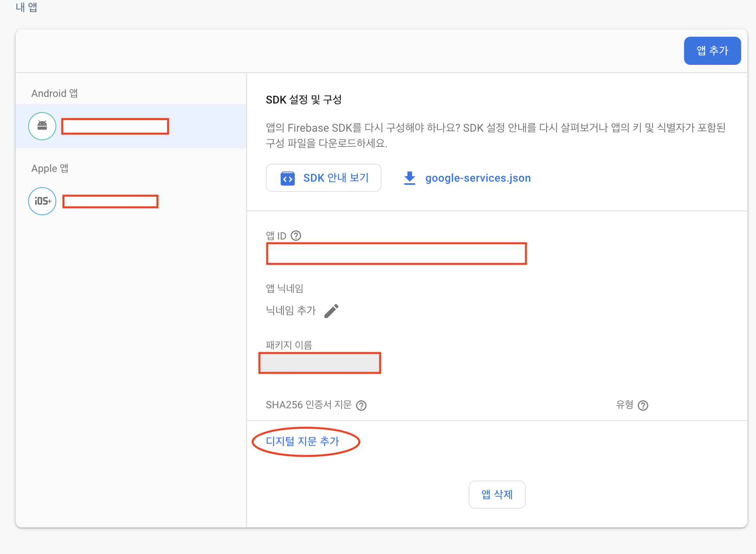Click help icon next to 유형

click(643, 406)
